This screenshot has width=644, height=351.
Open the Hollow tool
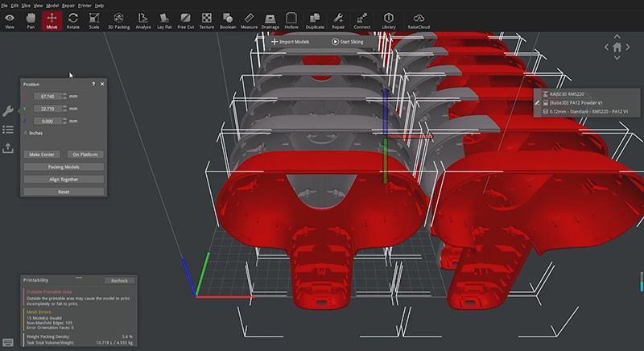(x=291, y=19)
